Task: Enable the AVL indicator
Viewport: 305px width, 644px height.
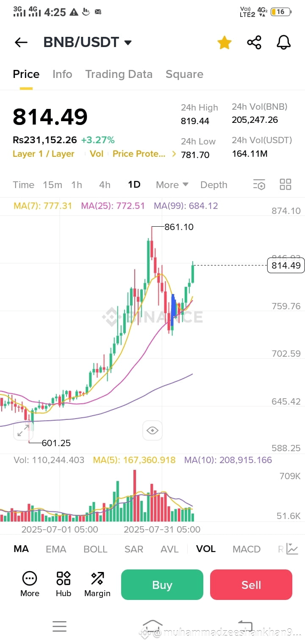Action: coord(170,549)
